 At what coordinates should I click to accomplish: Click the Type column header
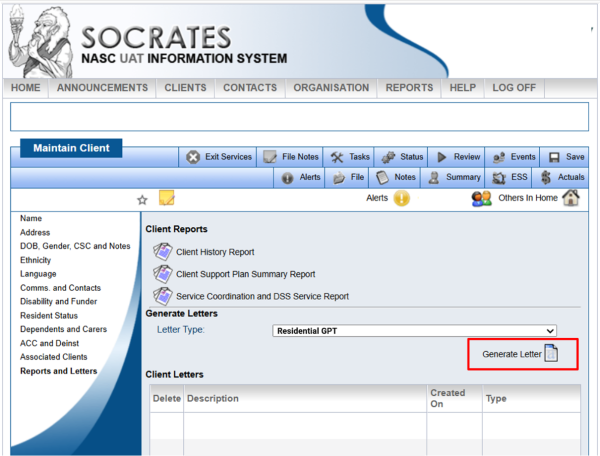click(532, 399)
